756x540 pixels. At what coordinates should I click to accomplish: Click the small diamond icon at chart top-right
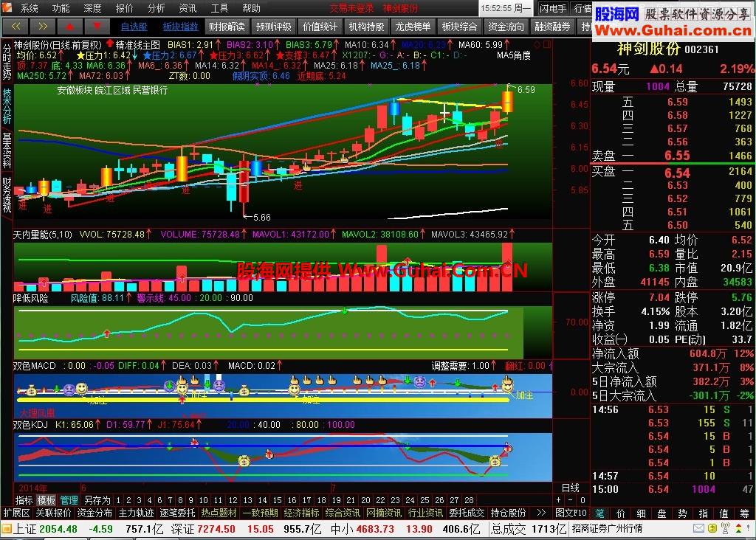pos(539,44)
